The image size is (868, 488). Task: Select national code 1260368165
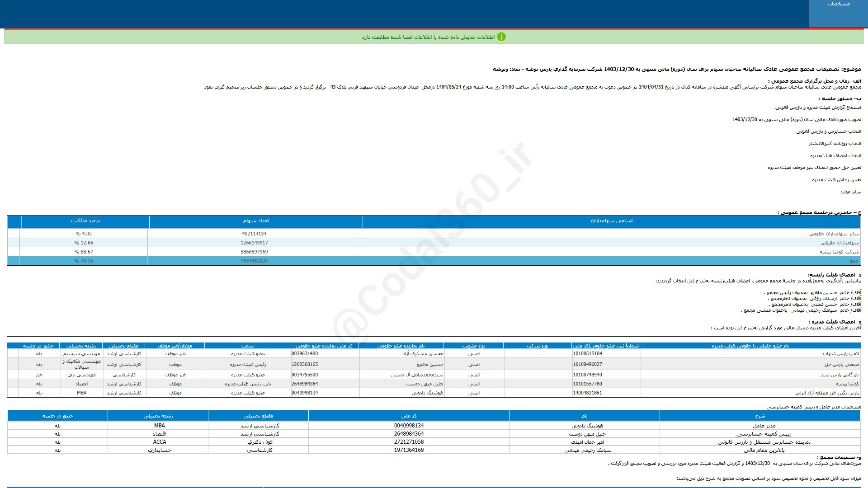(305, 364)
